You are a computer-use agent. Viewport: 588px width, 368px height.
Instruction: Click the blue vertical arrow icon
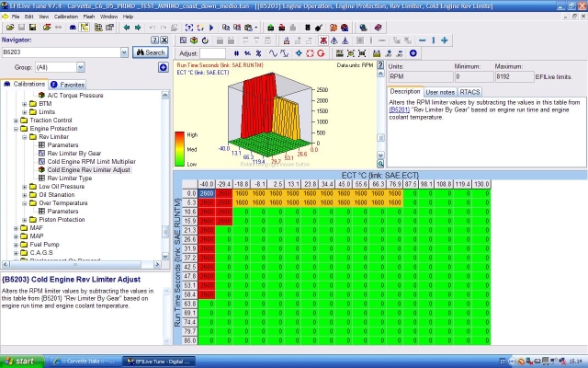coord(433,40)
